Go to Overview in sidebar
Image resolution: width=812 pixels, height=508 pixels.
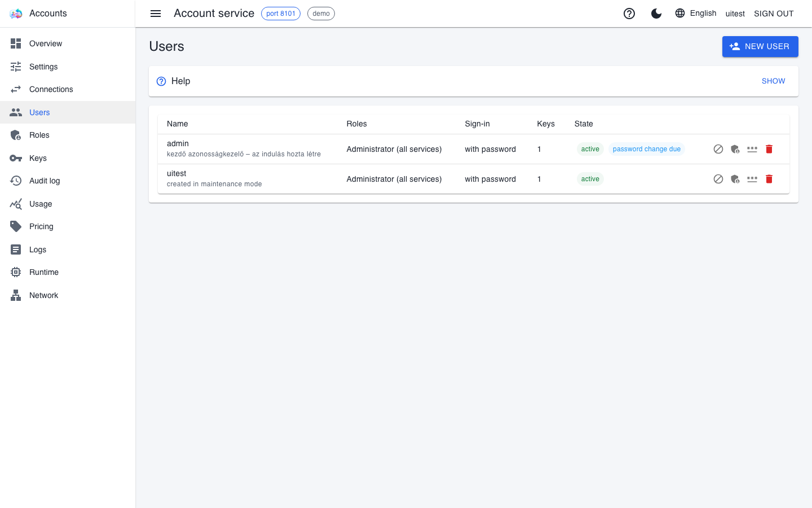(x=68, y=43)
